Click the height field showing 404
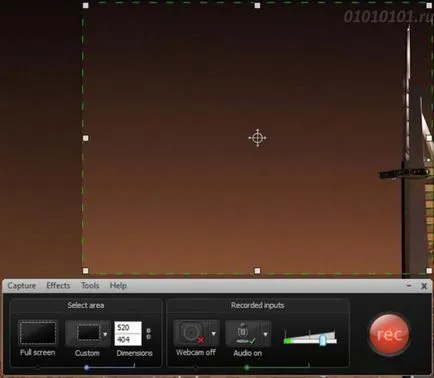Image resolution: width=434 pixels, height=378 pixels. coord(128,340)
